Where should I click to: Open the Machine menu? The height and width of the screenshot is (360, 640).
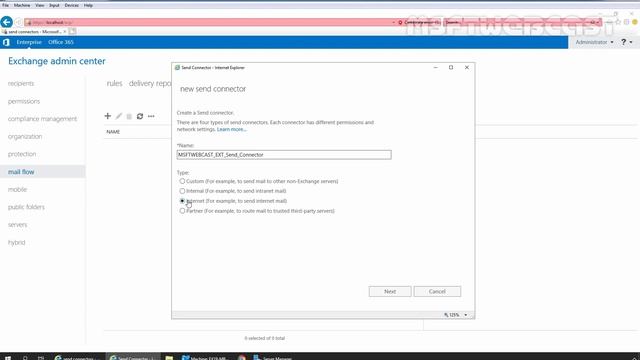(22, 5)
